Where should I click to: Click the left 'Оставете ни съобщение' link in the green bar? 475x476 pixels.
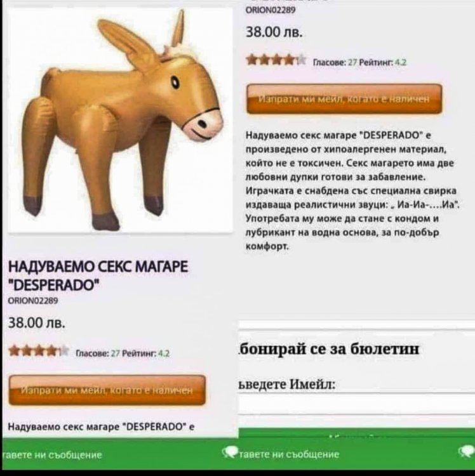[51, 455]
